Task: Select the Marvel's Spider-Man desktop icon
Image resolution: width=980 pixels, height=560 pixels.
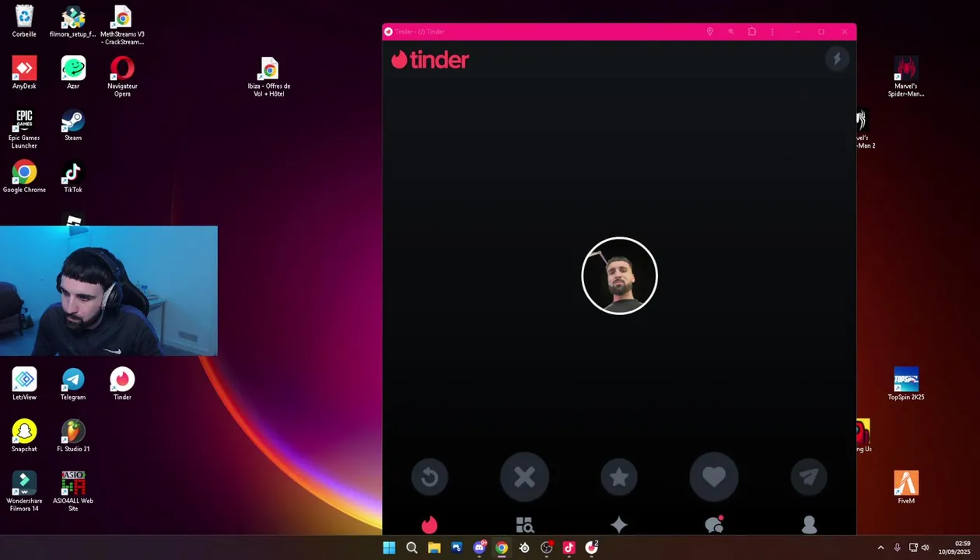Action: (906, 77)
